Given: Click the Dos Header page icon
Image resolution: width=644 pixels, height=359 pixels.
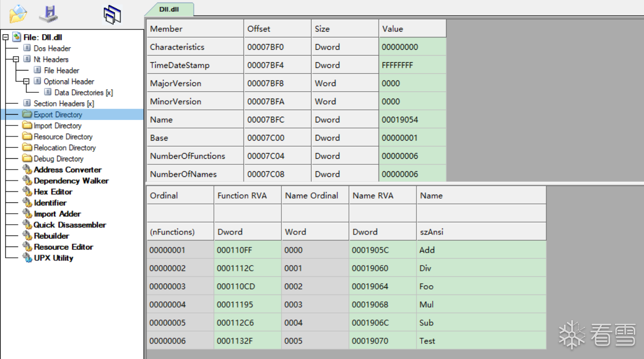Looking at the screenshot, I should [27, 48].
